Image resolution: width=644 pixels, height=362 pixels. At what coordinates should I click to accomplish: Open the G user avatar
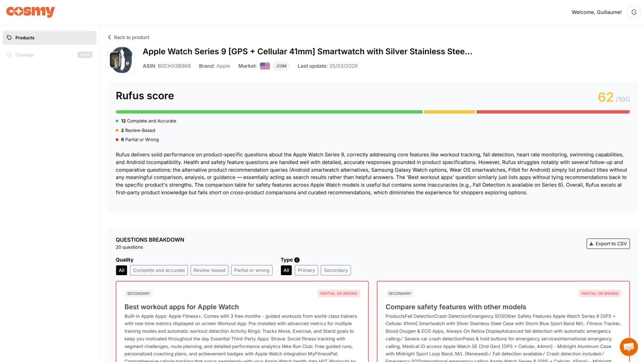tap(634, 12)
